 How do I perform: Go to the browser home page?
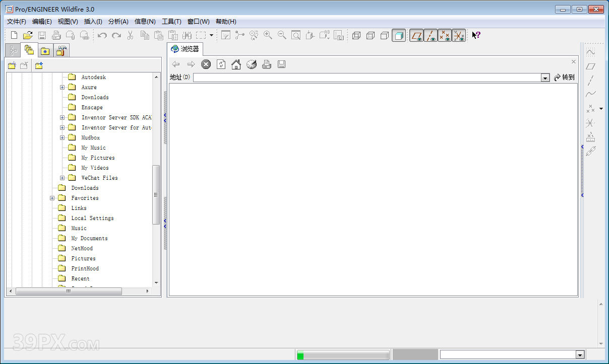point(236,64)
